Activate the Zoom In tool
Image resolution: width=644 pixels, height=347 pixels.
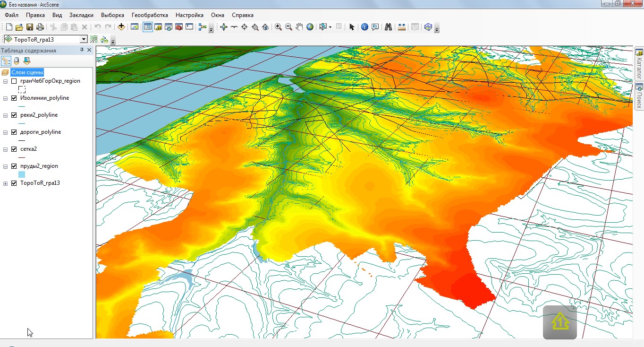click(x=278, y=27)
